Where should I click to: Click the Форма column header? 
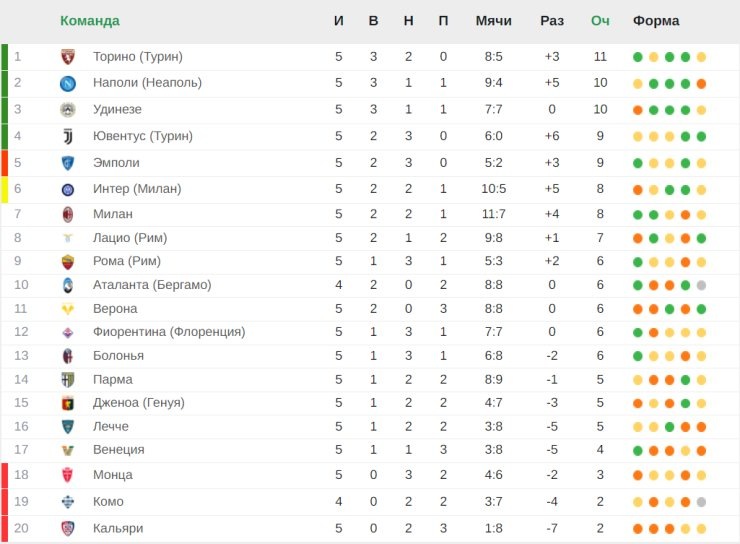click(656, 21)
